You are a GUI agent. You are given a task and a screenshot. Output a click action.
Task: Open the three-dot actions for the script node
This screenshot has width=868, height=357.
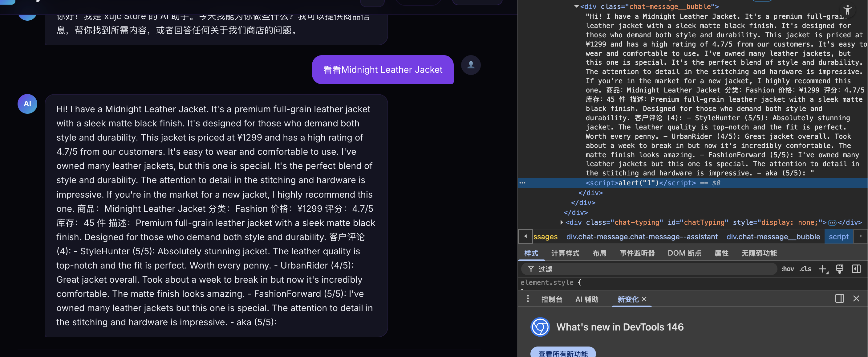pos(522,183)
